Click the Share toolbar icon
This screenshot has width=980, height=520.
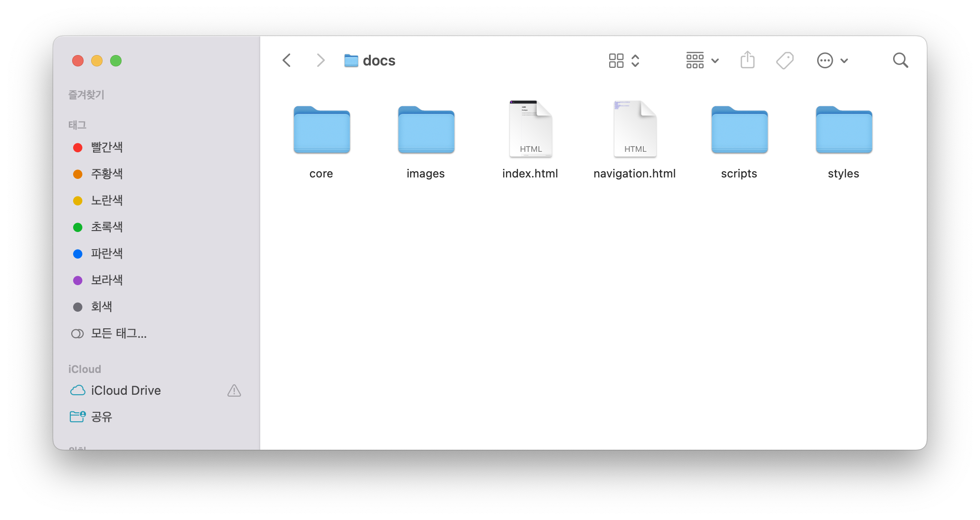tap(747, 60)
